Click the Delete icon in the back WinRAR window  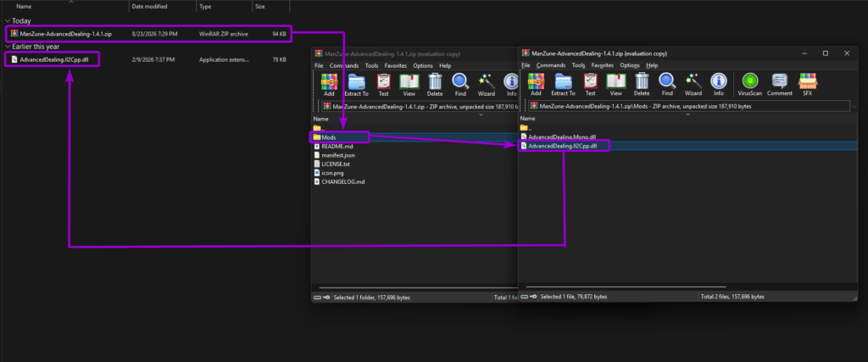click(435, 81)
